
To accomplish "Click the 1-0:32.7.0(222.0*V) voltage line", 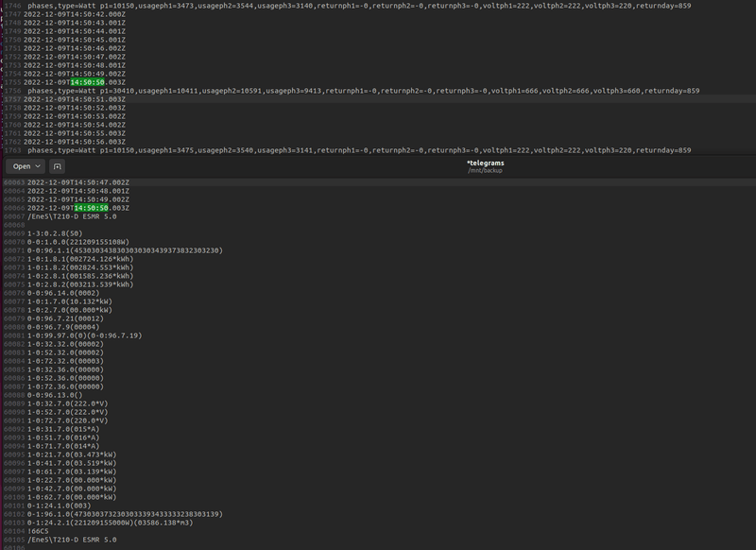I will (x=68, y=404).
